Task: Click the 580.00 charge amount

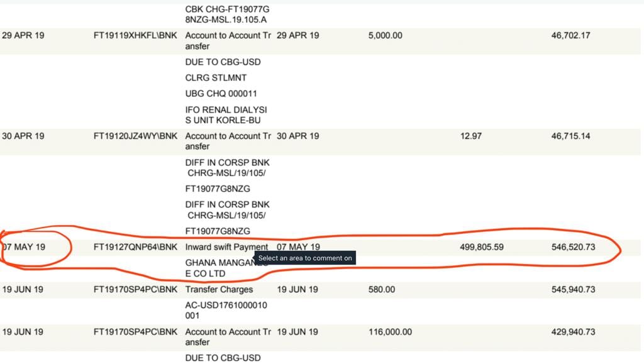Action: coord(382,289)
